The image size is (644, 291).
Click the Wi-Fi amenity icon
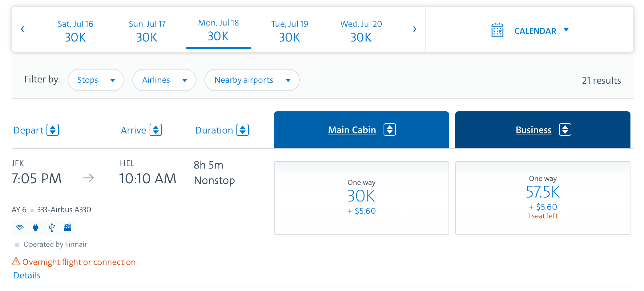pyautogui.click(x=20, y=228)
